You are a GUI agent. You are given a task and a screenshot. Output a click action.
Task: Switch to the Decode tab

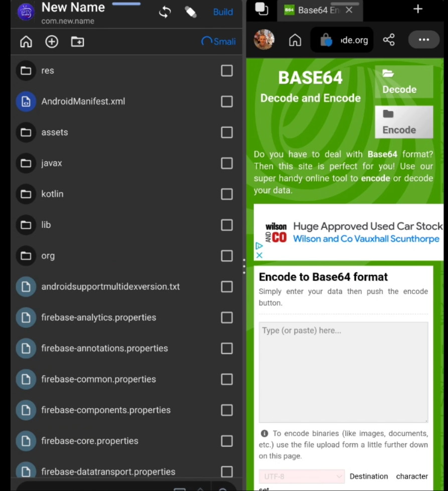pyautogui.click(x=403, y=82)
